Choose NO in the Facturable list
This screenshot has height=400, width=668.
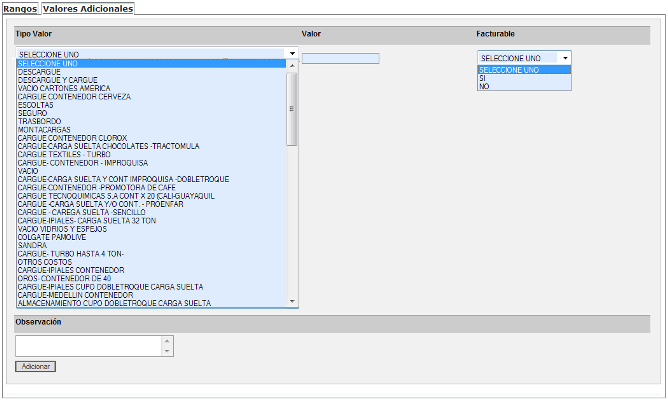[x=484, y=86]
